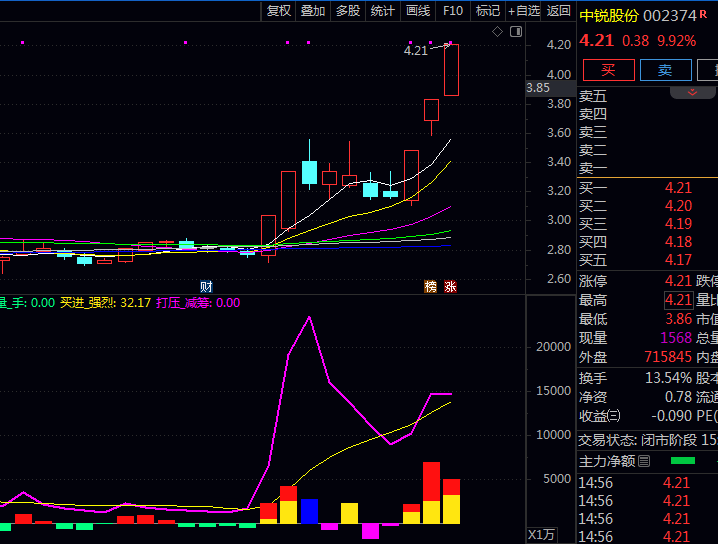Open the list icon beside 主力净额
Screen dimensions: 718x544
click(x=644, y=461)
